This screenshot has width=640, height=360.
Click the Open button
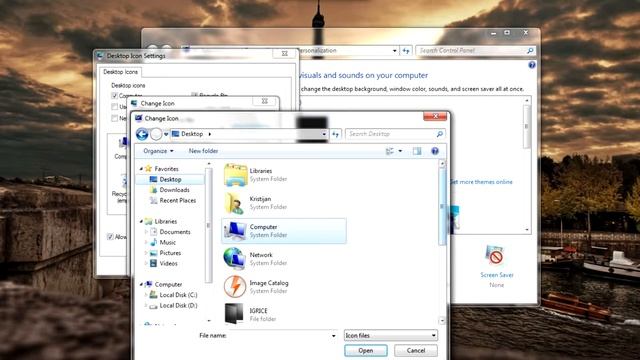(x=366, y=351)
